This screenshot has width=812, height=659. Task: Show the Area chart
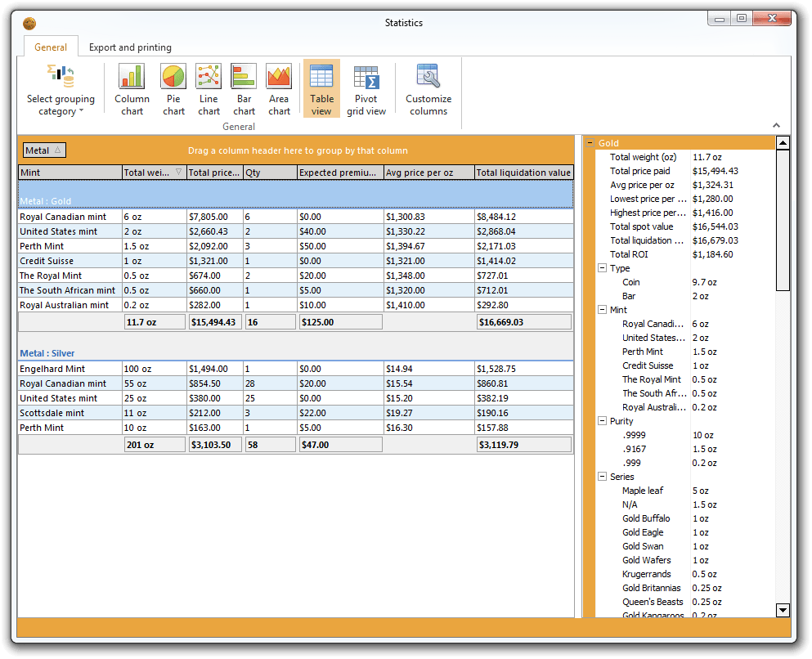tap(279, 87)
